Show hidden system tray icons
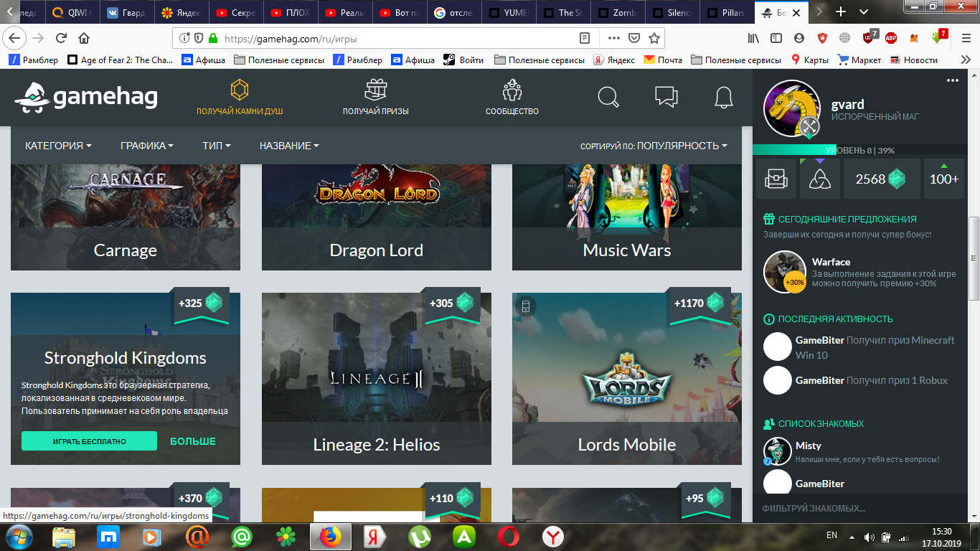 (852, 536)
